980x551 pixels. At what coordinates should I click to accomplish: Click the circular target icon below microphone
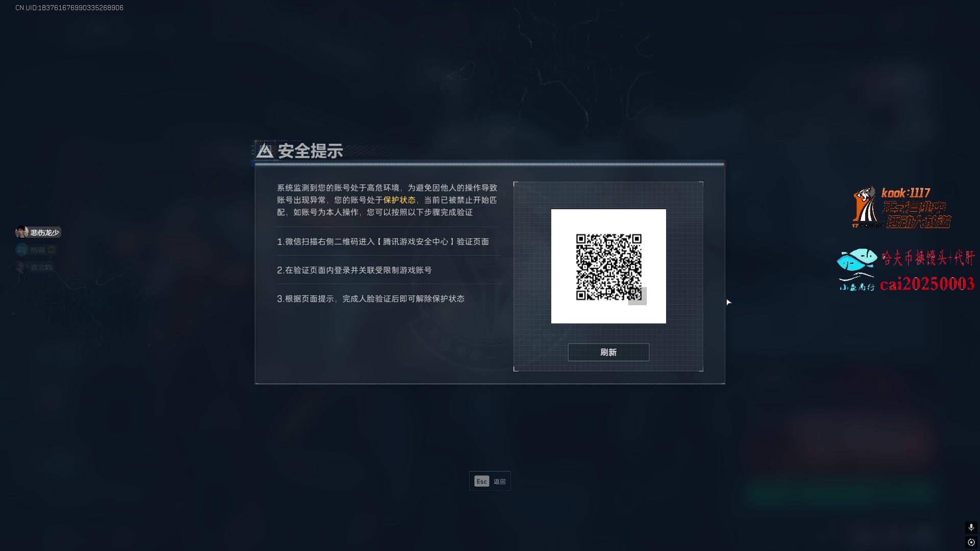(971, 542)
